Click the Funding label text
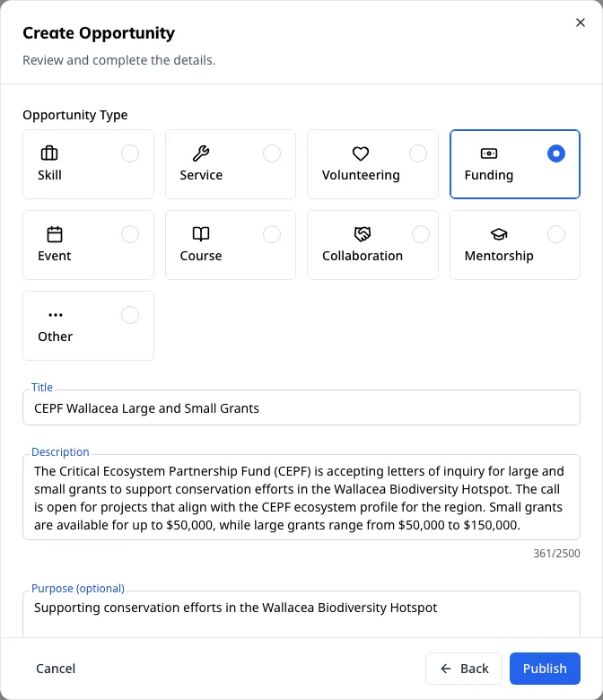This screenshot has width=603, height=700. click(489, 175)
